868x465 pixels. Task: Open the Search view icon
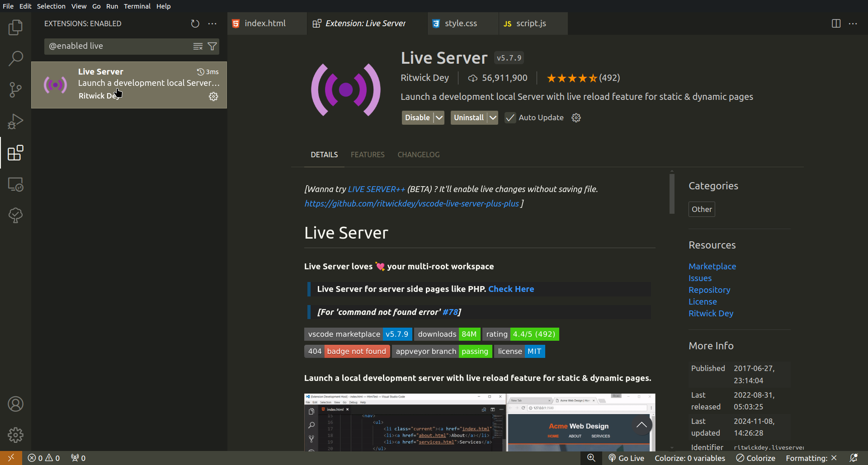15,58
